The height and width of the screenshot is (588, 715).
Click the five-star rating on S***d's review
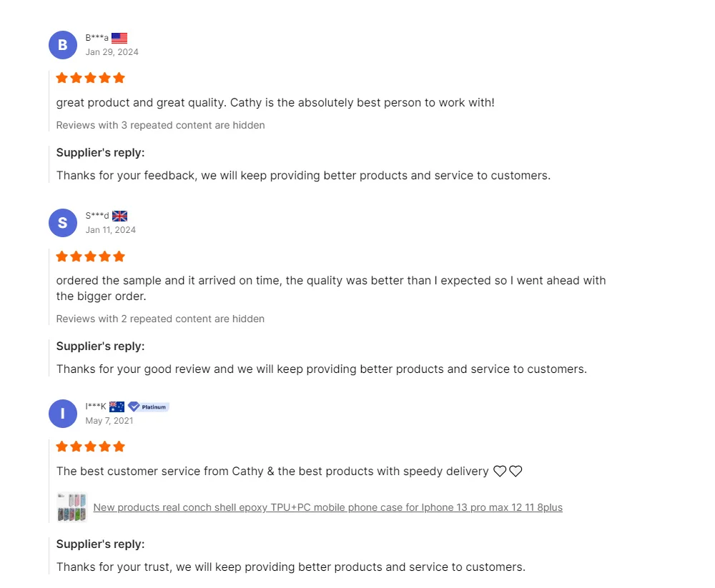(90, 256)
